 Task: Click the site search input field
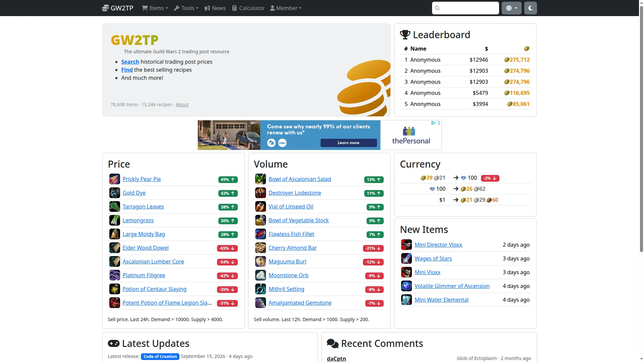(465, 8)
